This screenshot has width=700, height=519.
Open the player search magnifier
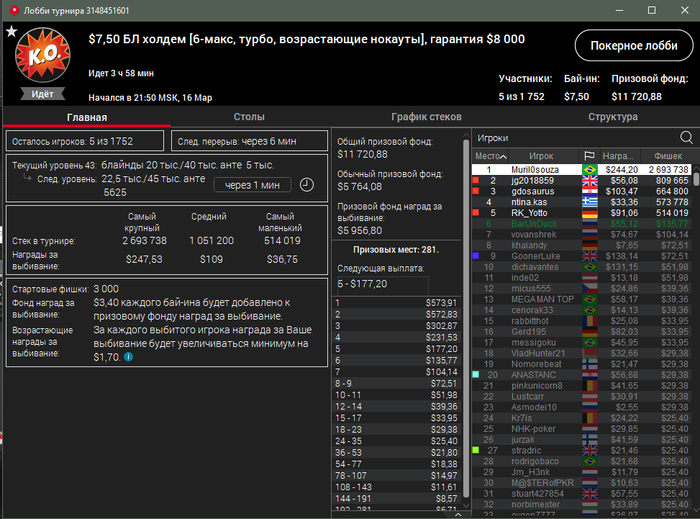click(x=686, y=137)
